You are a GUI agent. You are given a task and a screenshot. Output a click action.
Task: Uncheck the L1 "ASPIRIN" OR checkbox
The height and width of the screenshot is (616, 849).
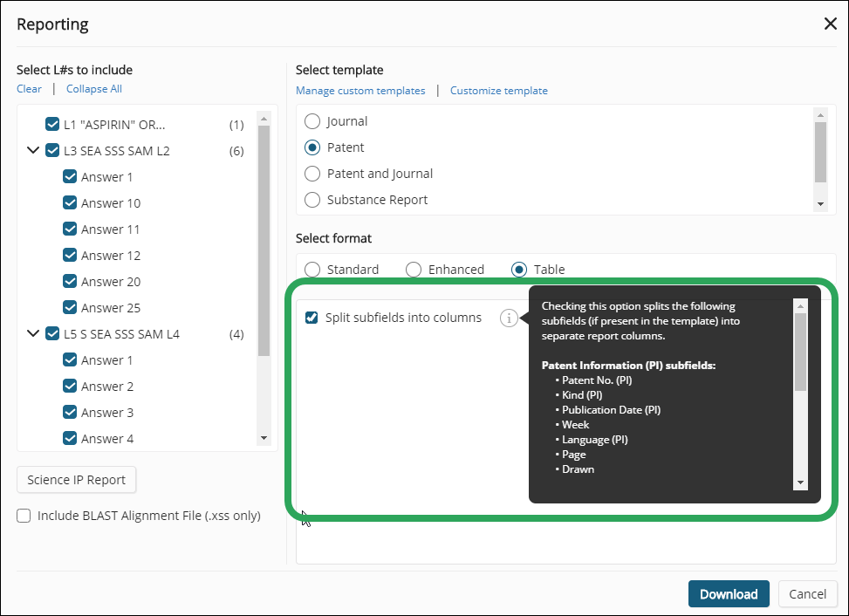point(52,125)
